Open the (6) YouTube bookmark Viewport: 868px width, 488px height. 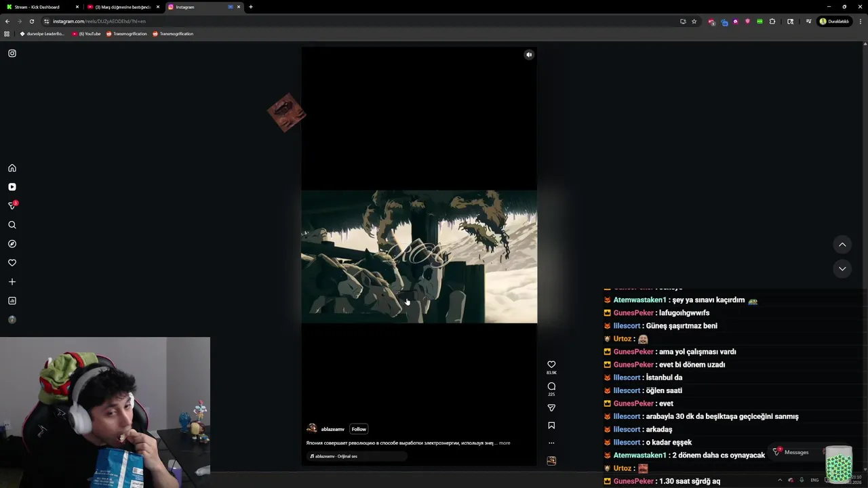[86, 34]
